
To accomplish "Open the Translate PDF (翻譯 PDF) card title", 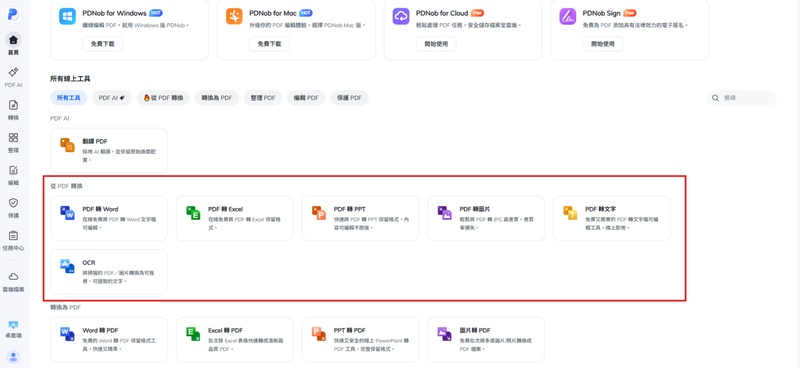I will click(x=95, y=141).
